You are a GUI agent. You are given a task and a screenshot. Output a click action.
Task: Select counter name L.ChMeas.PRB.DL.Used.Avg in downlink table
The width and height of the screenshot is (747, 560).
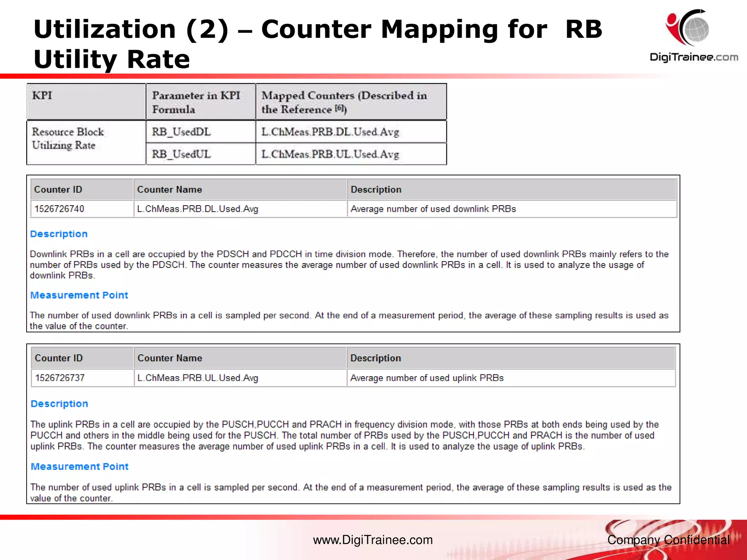(x=240, y=209)
